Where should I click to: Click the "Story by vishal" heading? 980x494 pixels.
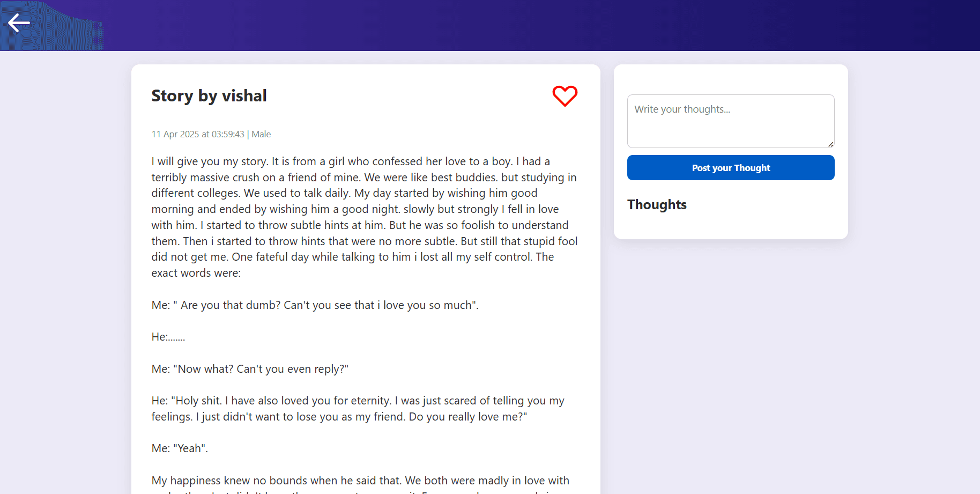(209, 96)
